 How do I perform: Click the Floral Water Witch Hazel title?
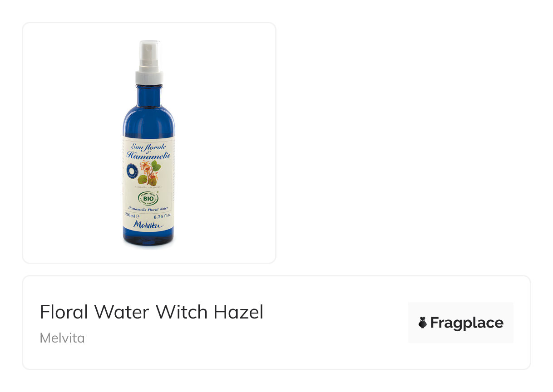[x=152, y=312]
